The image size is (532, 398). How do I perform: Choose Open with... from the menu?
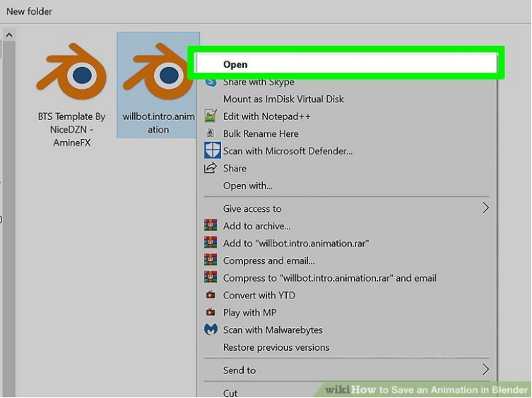[x=247, y=186]
